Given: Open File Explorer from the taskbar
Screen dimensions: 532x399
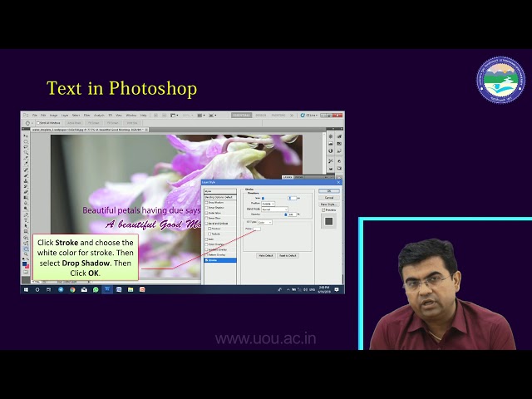Looking at the screenshot, I should [x=131, y=289].
